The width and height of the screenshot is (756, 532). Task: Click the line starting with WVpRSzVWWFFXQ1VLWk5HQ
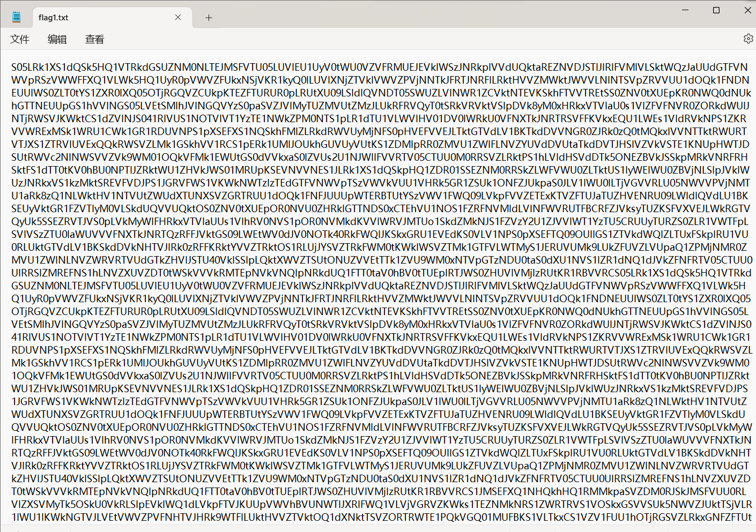tap(380, 80)
